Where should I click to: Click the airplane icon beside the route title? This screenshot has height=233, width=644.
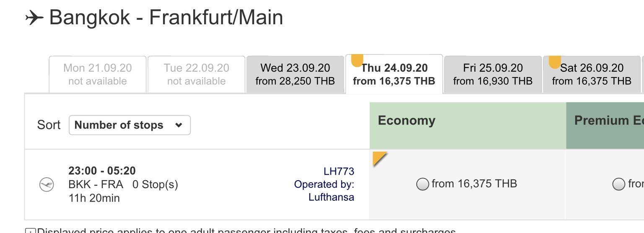click(x=34, y=18)
